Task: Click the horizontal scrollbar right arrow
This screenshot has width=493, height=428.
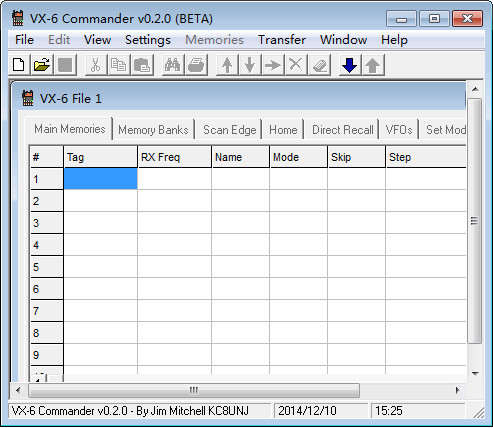Action: (x=458, y=390)
